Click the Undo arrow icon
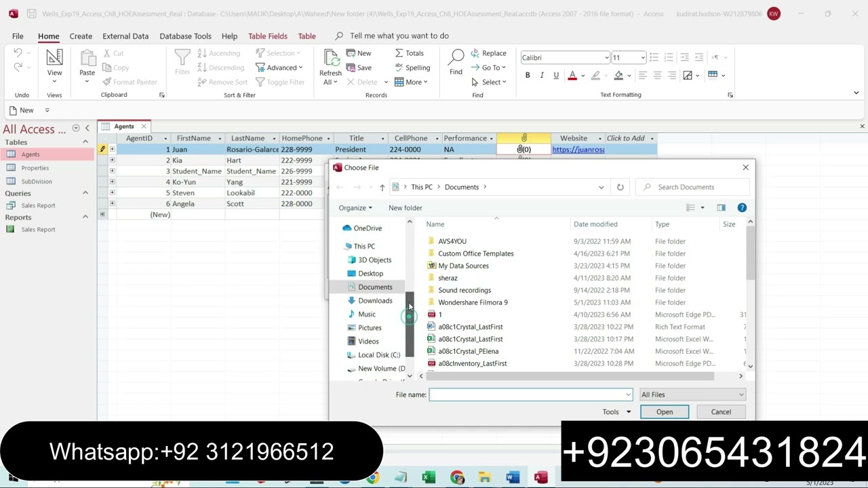Image resolution: width=868 pixels, height=488 pixels. 18,53
